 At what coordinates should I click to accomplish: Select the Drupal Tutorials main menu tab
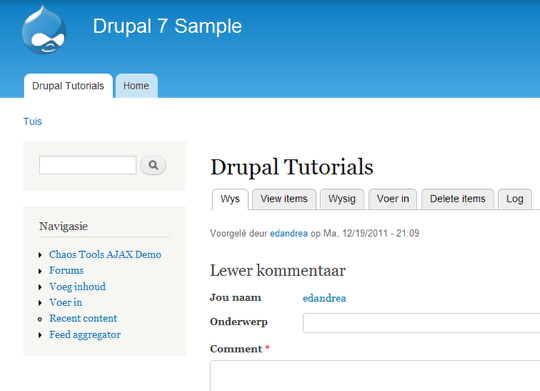click(68, 86)
